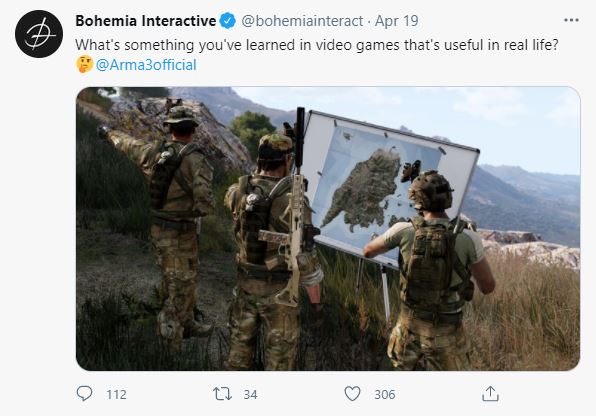Screen dimensions: 596x416
Task: Like the tweet with the heart icon
Action: point(352,394)
